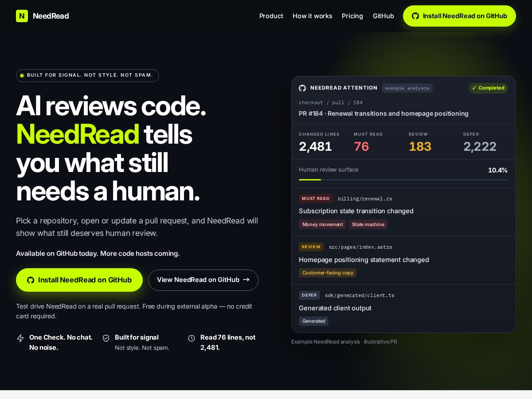
Task: Click the MUST READ tag on billing/renewal.rs
Action: 316,199
